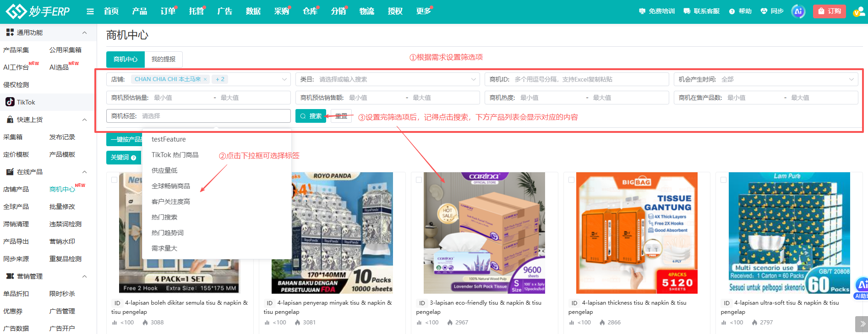Select 全球畅销商品 tag option
Screen dimensions: 868x334
pyautogui.click(x=217, y=186)
